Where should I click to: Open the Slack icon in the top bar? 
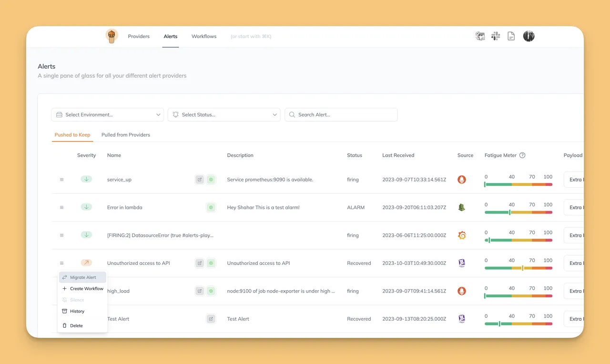[496, 36]
